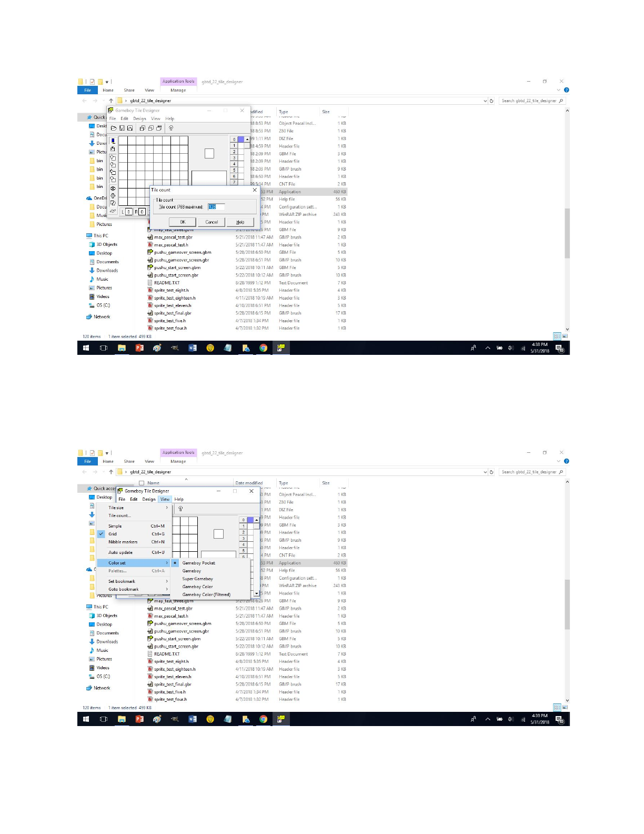This screenshot has width=644, height=834.
Task: Select Gameboy Color (Filtered) color set
Action: click(210, 594)
